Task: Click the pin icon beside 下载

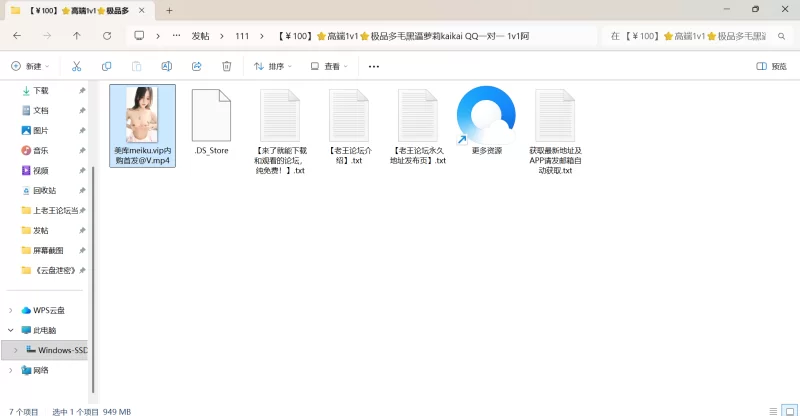Action: point(82,90)
